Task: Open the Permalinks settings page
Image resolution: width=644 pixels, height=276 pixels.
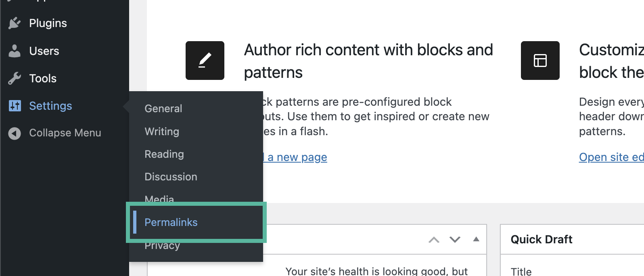Action: tap(171, 222)
